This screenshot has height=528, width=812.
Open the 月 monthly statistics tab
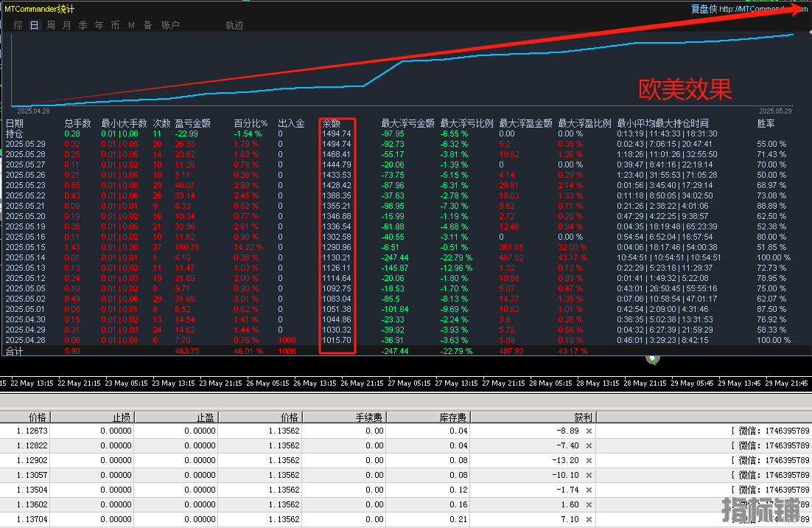[x=67, y=25]
